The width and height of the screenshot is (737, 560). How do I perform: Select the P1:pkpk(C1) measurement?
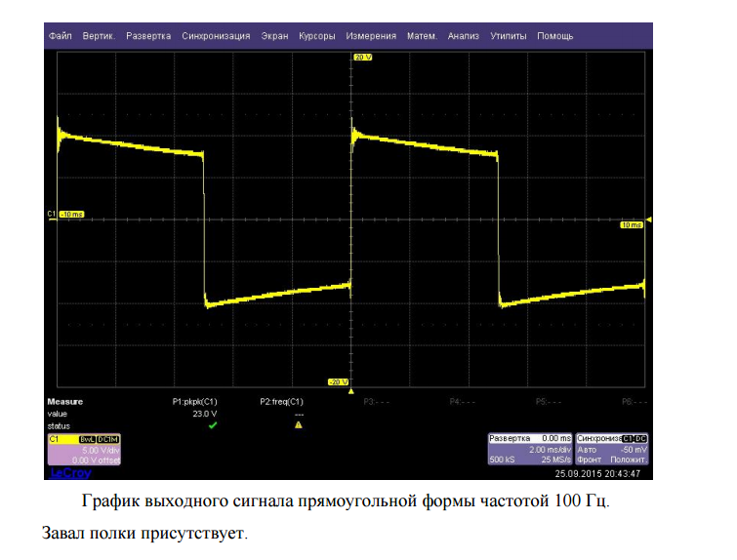[194, 402]
